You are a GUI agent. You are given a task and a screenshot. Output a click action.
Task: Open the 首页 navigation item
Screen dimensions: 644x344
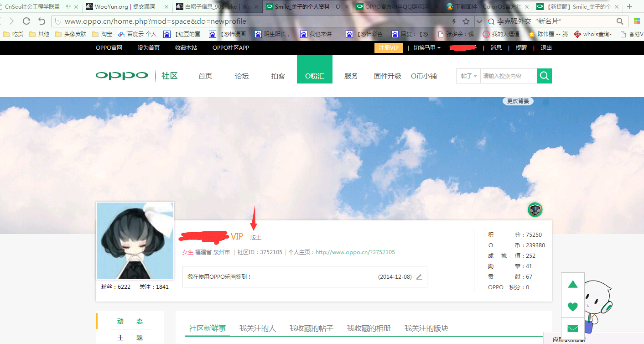pos(205,76)
